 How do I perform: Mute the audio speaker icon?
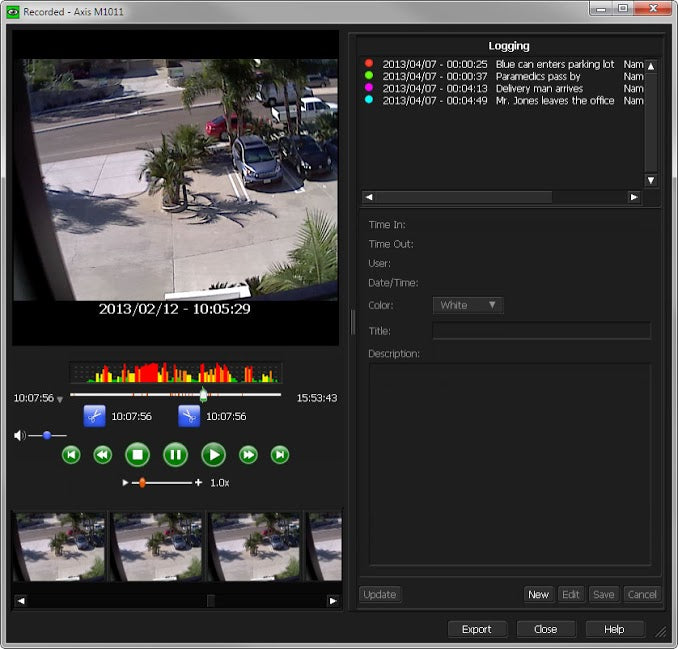19,436
